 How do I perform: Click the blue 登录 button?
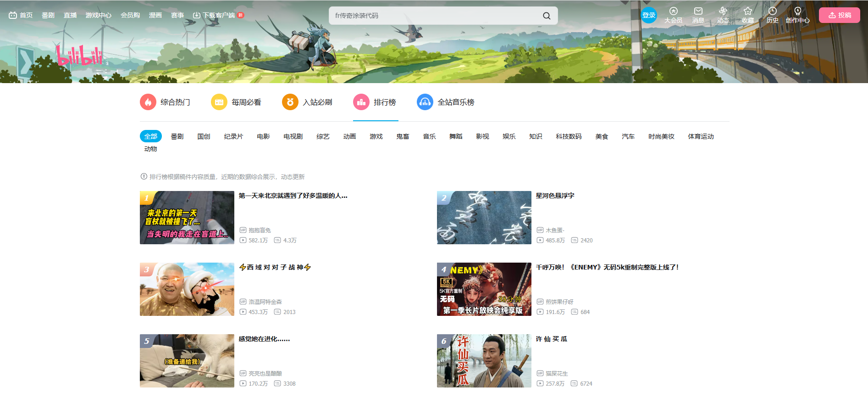click(649, 15)
